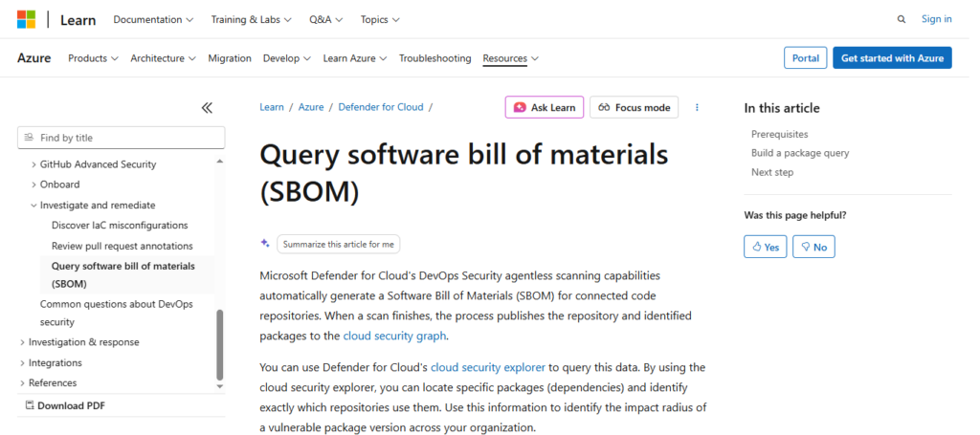The image size is (980, 435).
Task: Click the Find by title field
Action: click(122, 138)
